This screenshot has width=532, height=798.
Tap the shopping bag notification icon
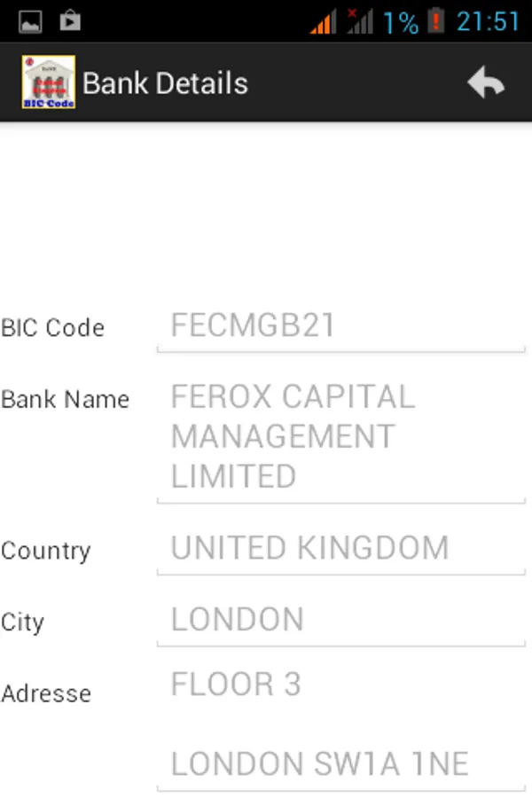pos(70,21)
